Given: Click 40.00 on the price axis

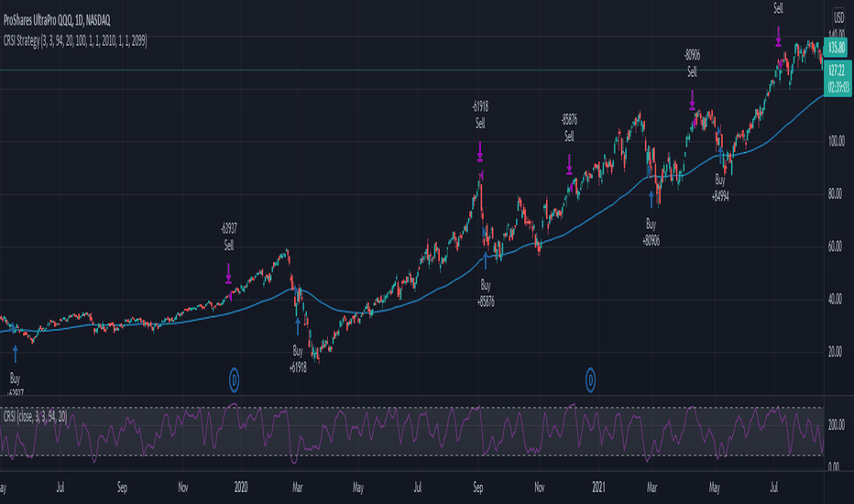Looking at the screenshot, I should click(835, 299).
